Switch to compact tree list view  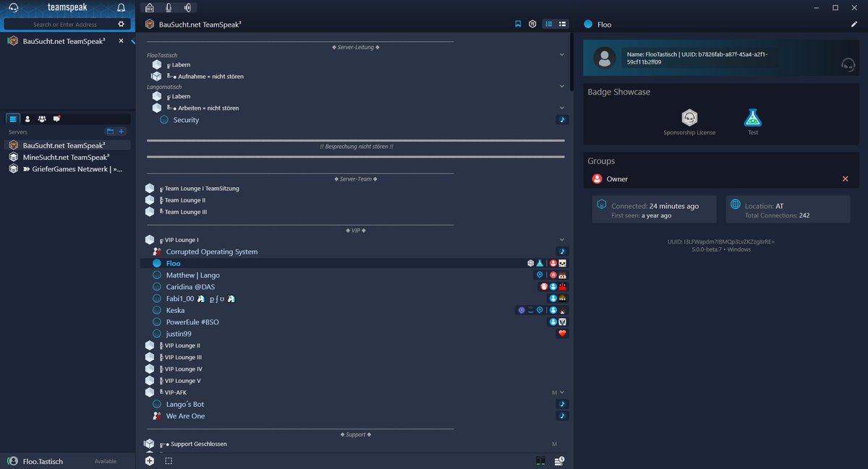click(x=549, y=24)
